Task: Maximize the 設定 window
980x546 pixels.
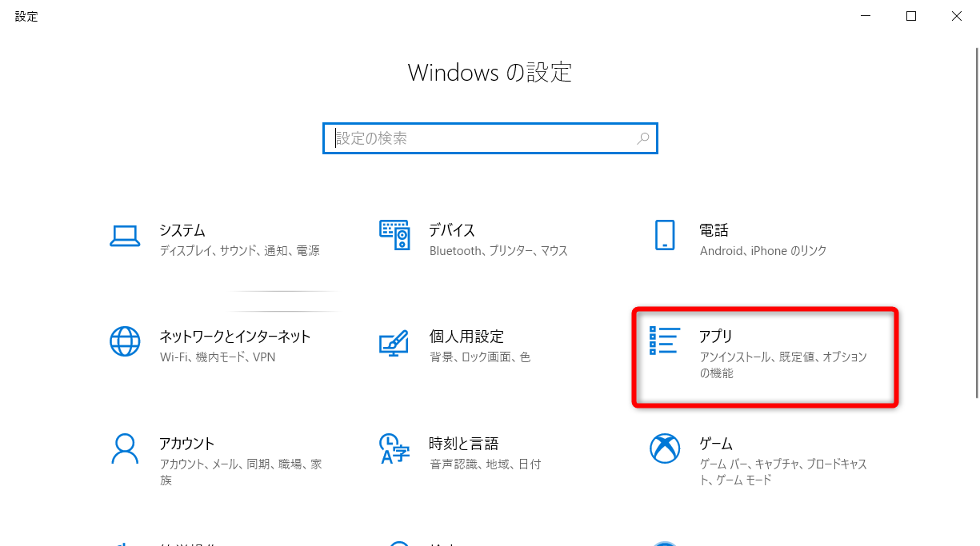Action: (x=911, y=16)
